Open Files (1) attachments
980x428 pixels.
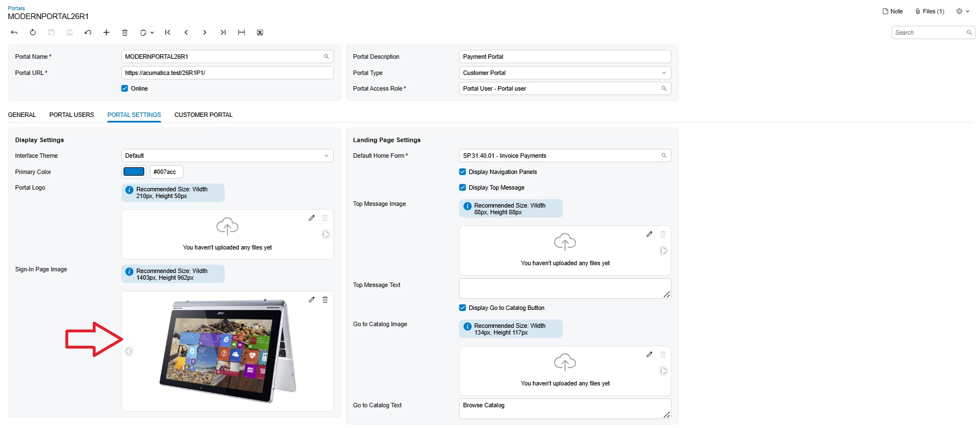pos(930,11)
